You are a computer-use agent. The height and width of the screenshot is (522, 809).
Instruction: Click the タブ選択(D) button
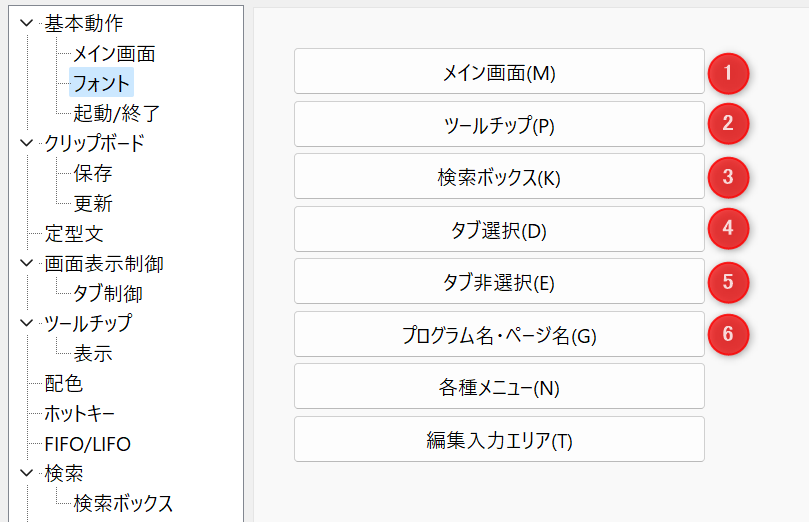[x=499, y=229]
